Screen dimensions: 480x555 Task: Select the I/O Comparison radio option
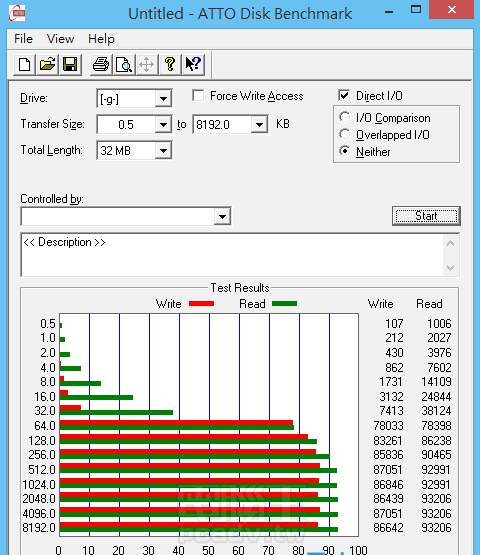pos(344,117)
